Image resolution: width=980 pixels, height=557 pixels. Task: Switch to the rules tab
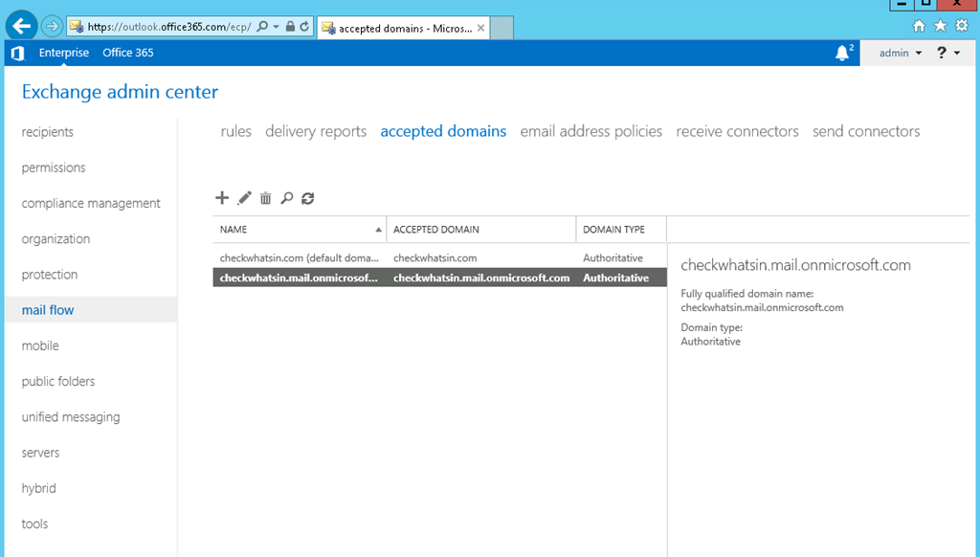coord(235,131)
